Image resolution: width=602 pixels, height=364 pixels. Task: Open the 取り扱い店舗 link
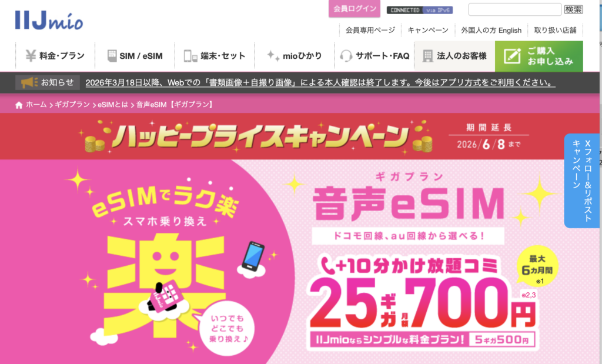tap(555, 30)
